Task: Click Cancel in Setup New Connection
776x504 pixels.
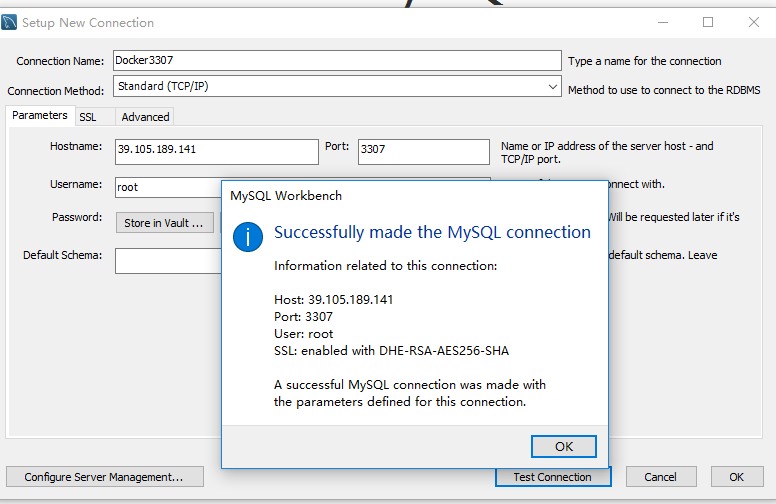Action: (661, 477)
